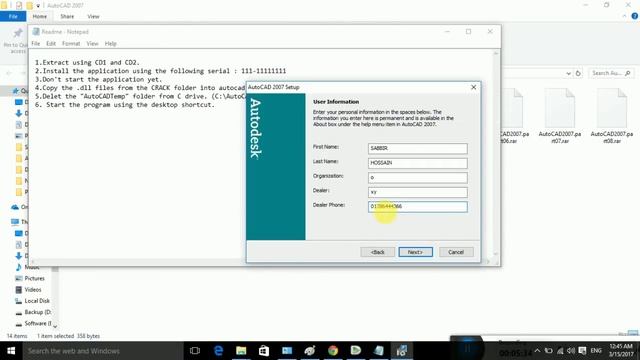Focus the Last Name input field

(x=418, y=163)
